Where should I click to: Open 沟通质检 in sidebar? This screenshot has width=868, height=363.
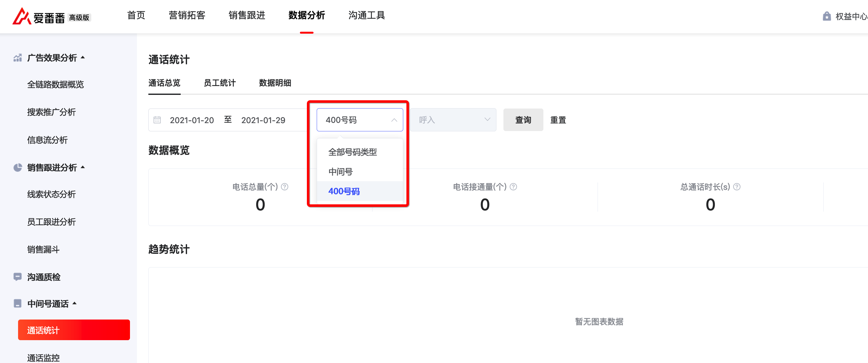click(44, 277)
